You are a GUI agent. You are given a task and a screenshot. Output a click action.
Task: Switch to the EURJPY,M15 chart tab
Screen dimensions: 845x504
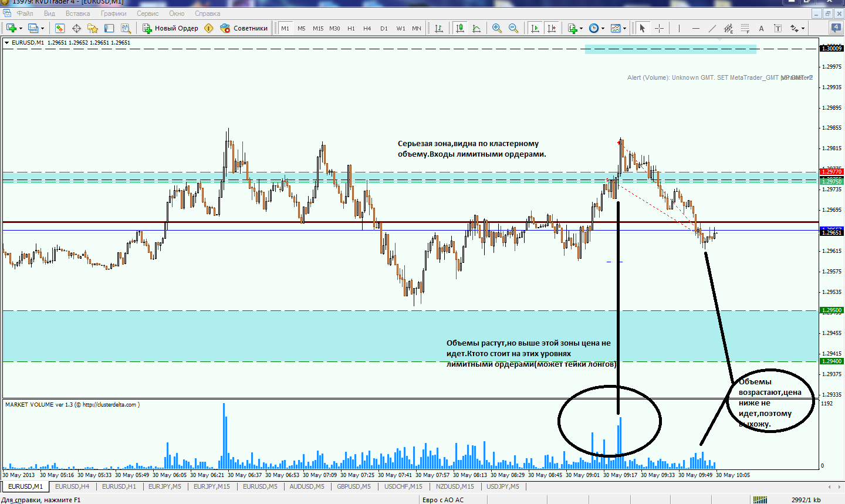click(212, 486)
